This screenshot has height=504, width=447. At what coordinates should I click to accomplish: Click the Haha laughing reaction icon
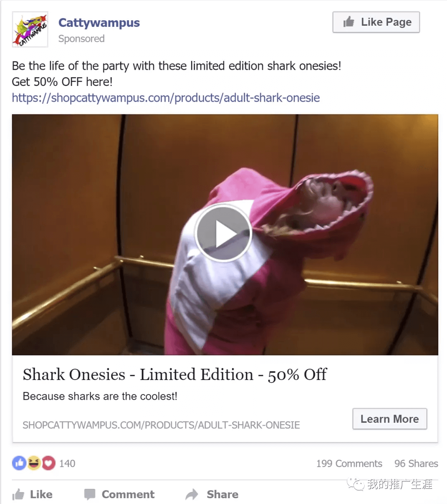tap(34, 463)
